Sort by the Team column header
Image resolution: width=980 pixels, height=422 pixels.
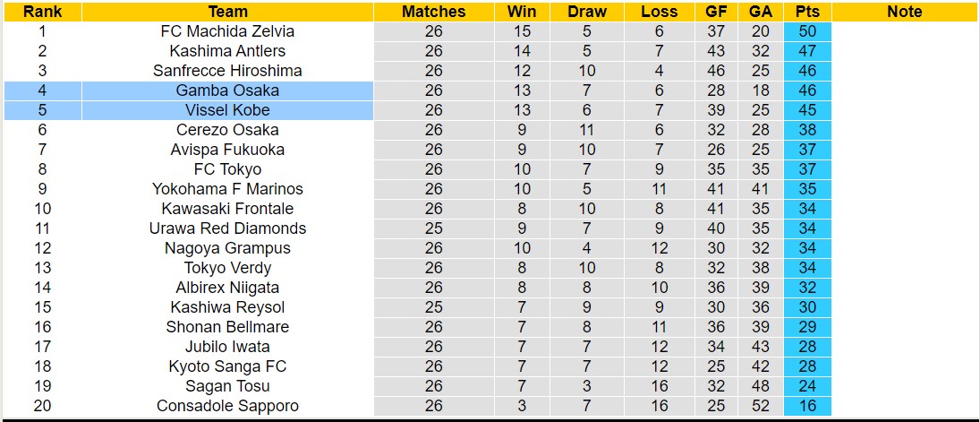[x=227, y=12]
